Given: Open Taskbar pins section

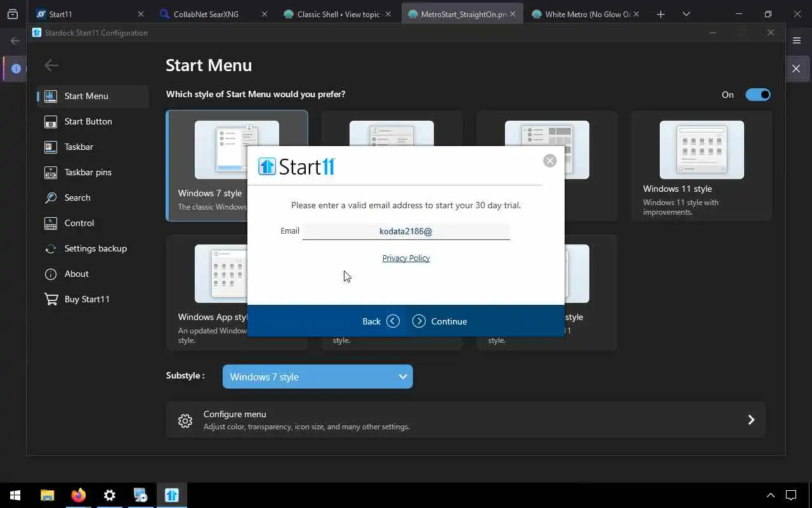Looking at the screenshot, I should [93, 172].
